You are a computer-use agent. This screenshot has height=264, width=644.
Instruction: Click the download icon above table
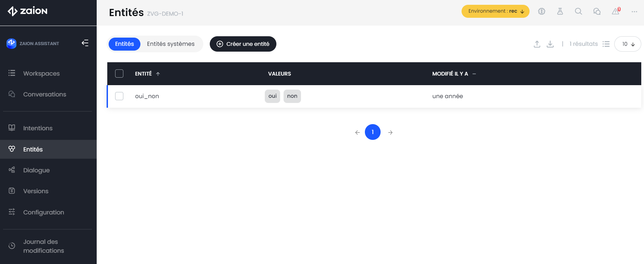550,44
